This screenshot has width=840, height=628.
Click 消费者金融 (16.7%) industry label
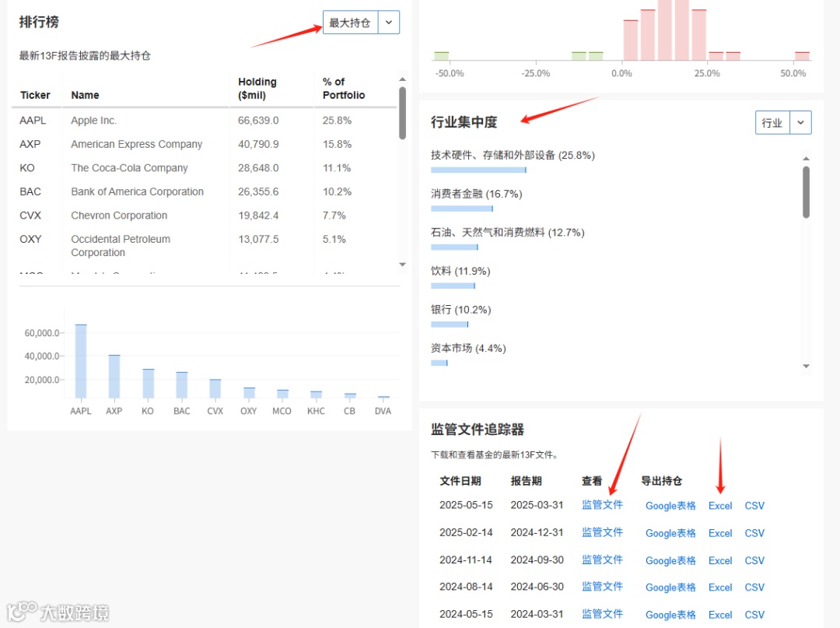click(x=476, y=194)
